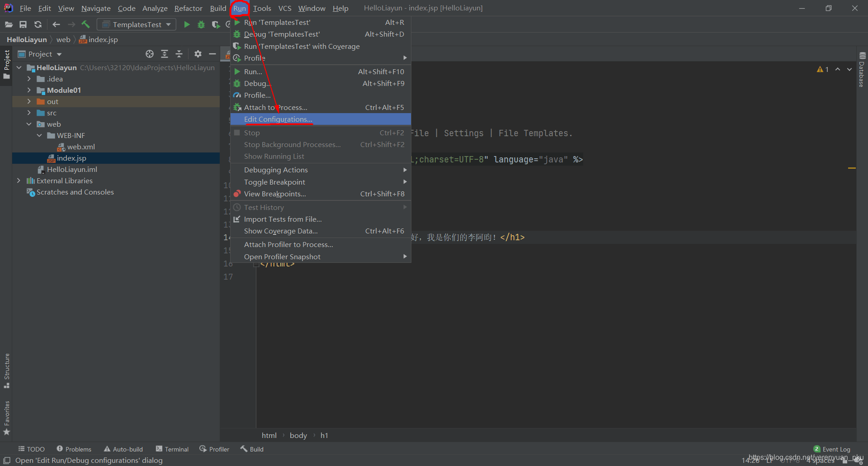Open Profiler Snapshot submenu
Screen dimensions: 868x466
[321, 257]
